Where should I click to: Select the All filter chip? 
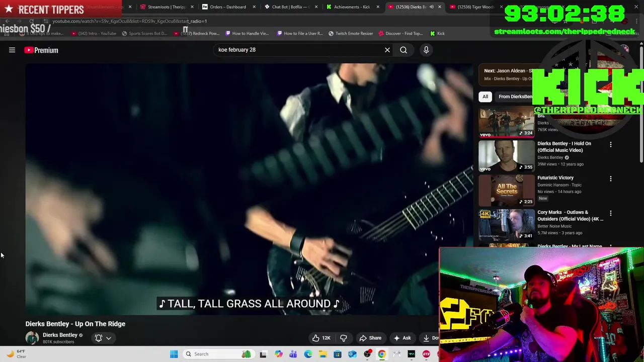pyautogui.click(x=485, y=97)
